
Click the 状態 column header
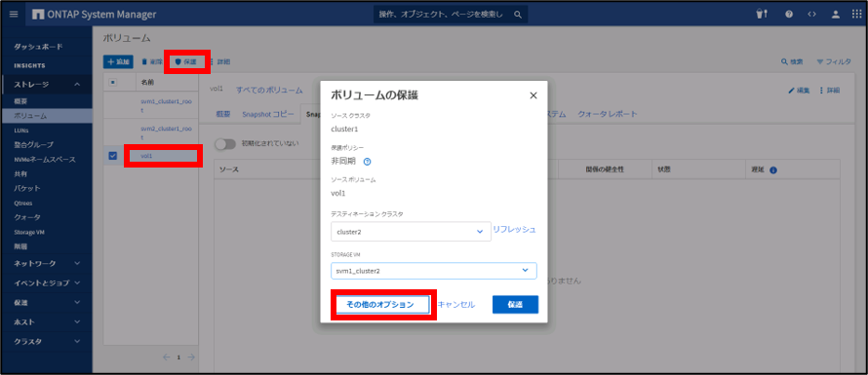(664, 170)
